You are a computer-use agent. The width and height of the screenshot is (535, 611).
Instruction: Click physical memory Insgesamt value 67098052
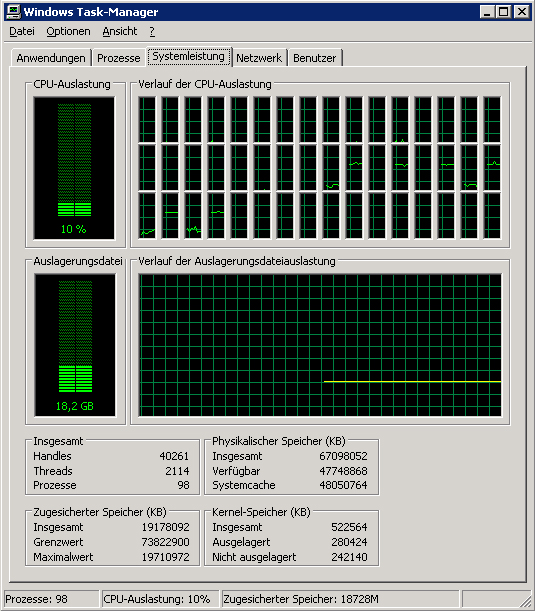point(343,456)
